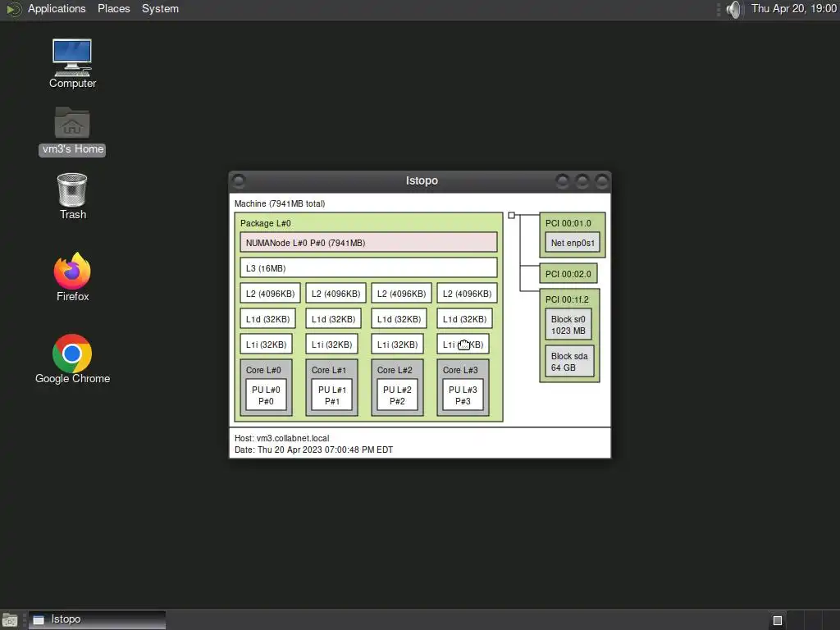This screenshot has height=630, width=840.
Task: Select the PU L#0 P#0 box
Action: click(267, 395)
